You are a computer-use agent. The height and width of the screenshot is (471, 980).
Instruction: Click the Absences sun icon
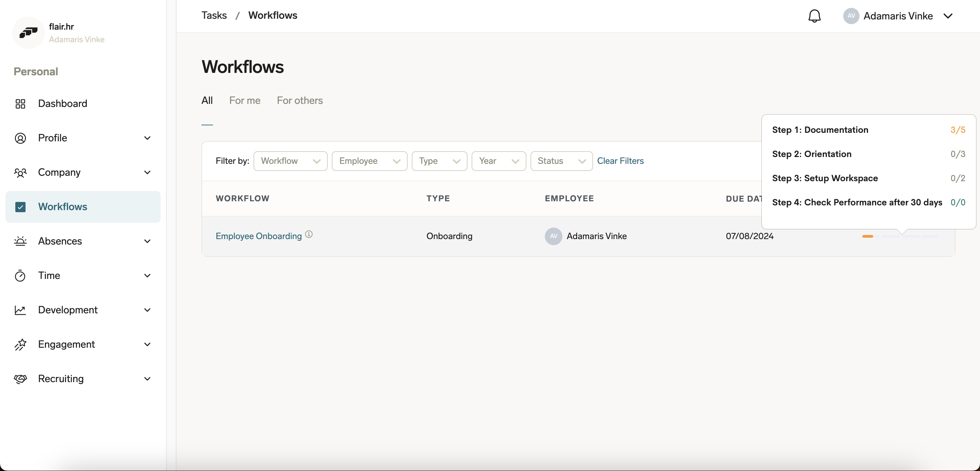(x=21, y=241)
